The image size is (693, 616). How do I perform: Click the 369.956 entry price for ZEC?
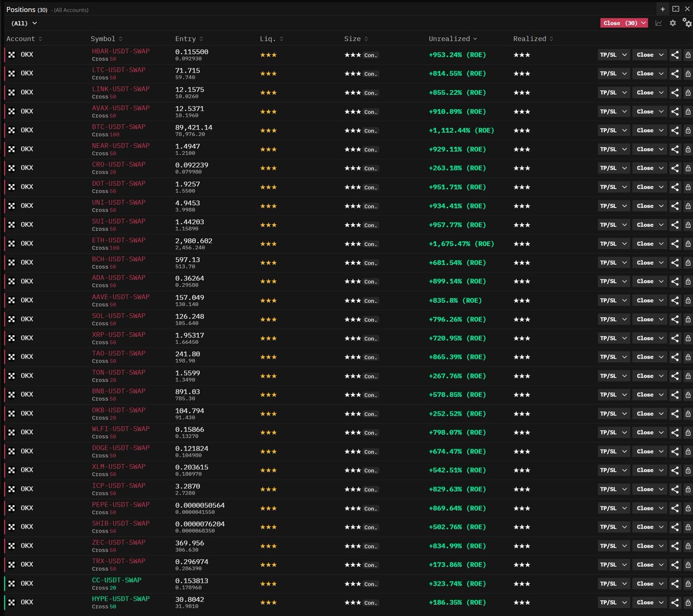point(189,543)
